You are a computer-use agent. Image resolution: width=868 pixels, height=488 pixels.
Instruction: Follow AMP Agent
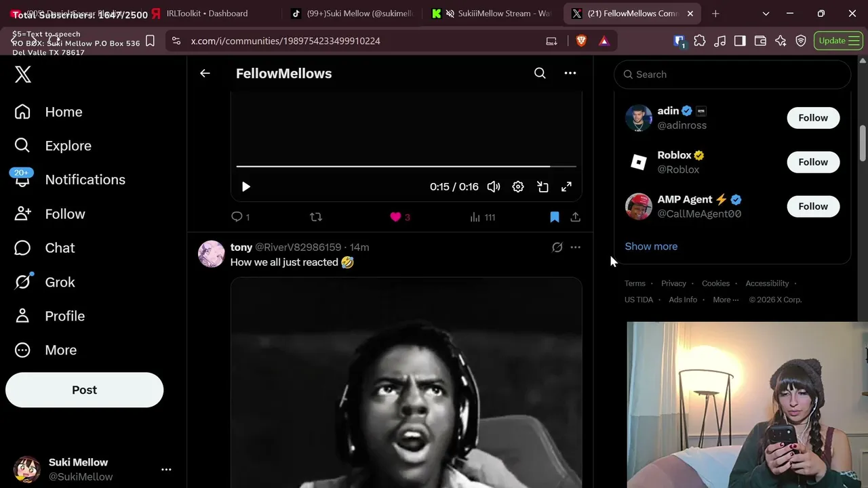click(813, 206)
